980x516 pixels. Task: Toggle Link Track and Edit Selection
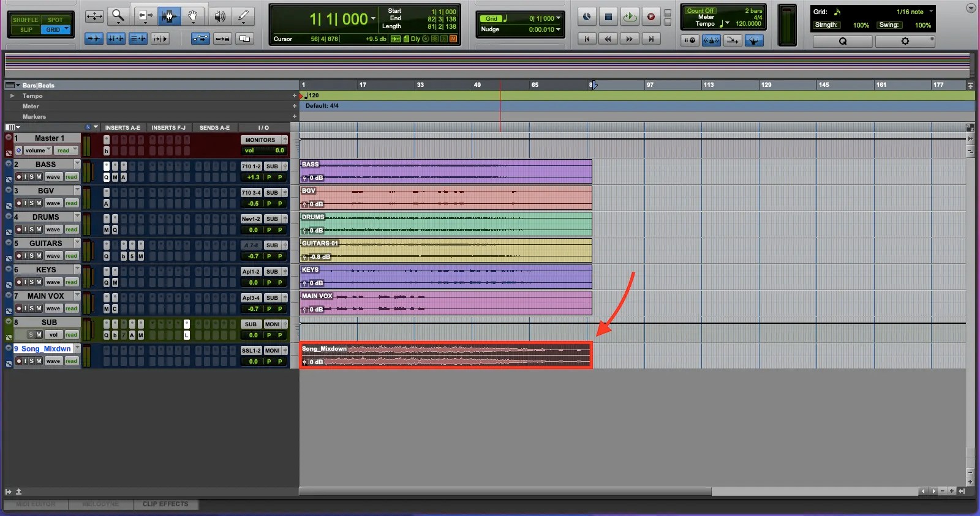click(x=138, y=39)
